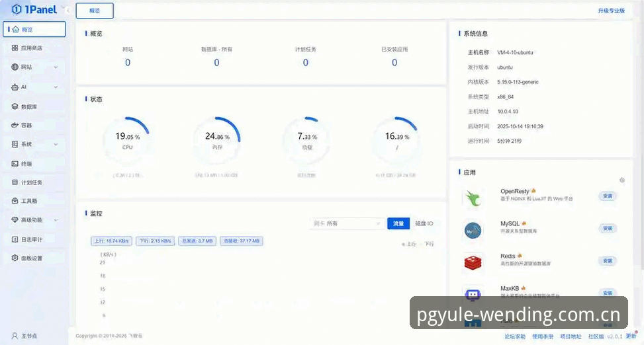This screenshot has width=644, height=345.
Task: Expand the 网站 submenu chevron
Action: pos(56,67)
